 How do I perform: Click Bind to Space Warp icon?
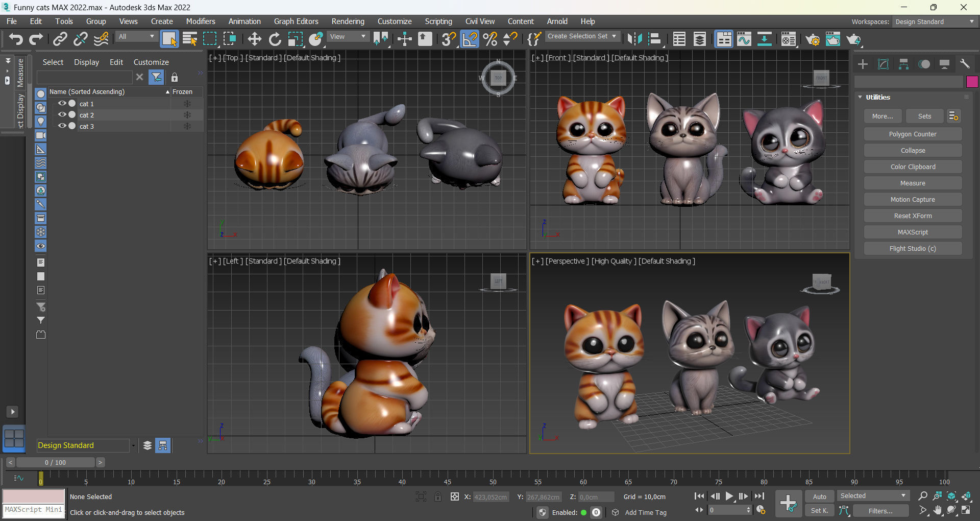click(101, 39)
